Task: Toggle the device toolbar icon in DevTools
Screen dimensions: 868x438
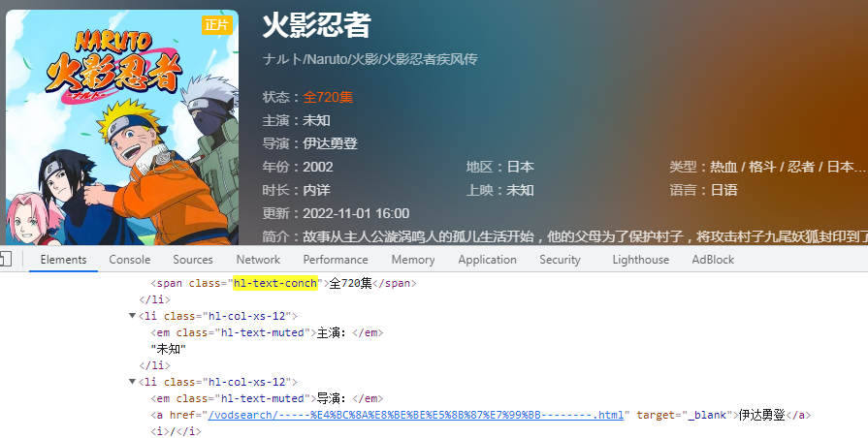Action: coord(6,259)
